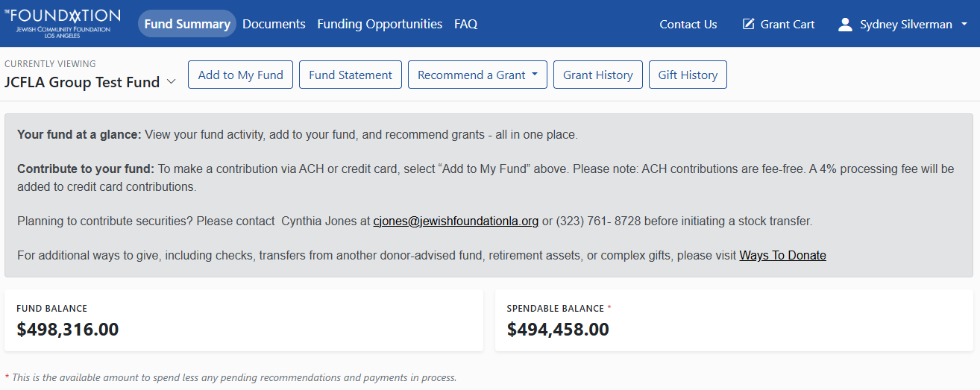Go to the Documents menu item
Viewport: 980px width, 390px height.
pos(274,24)
